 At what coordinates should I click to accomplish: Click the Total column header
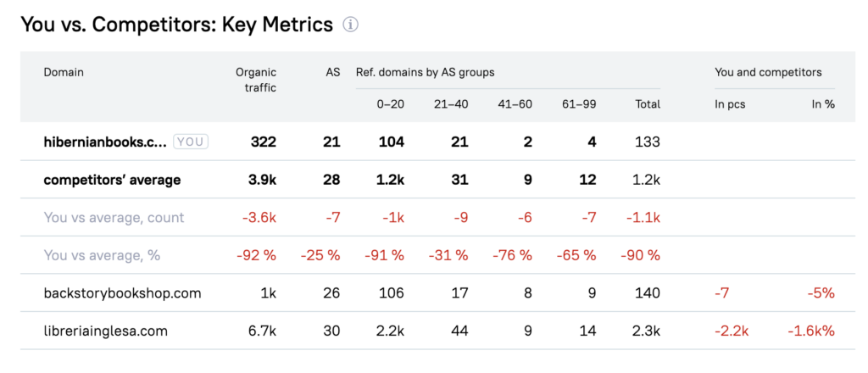pos(648,104)
